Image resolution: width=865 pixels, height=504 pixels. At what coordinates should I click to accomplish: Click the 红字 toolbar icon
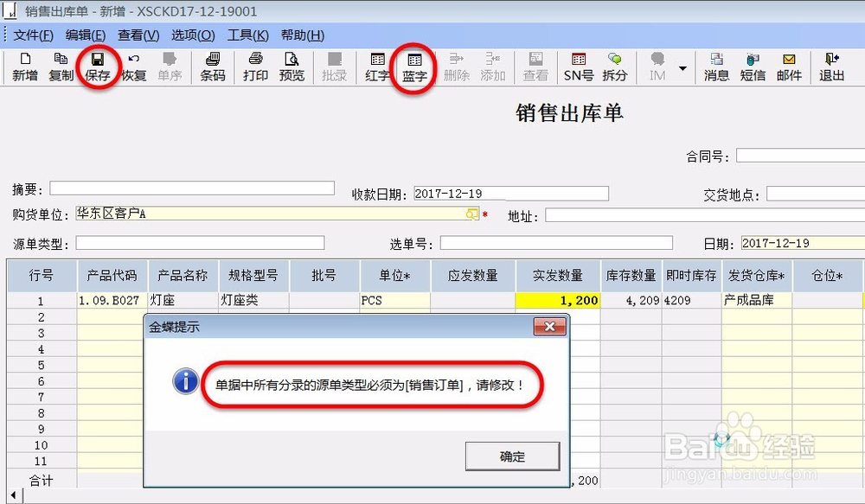click(376, 67)
